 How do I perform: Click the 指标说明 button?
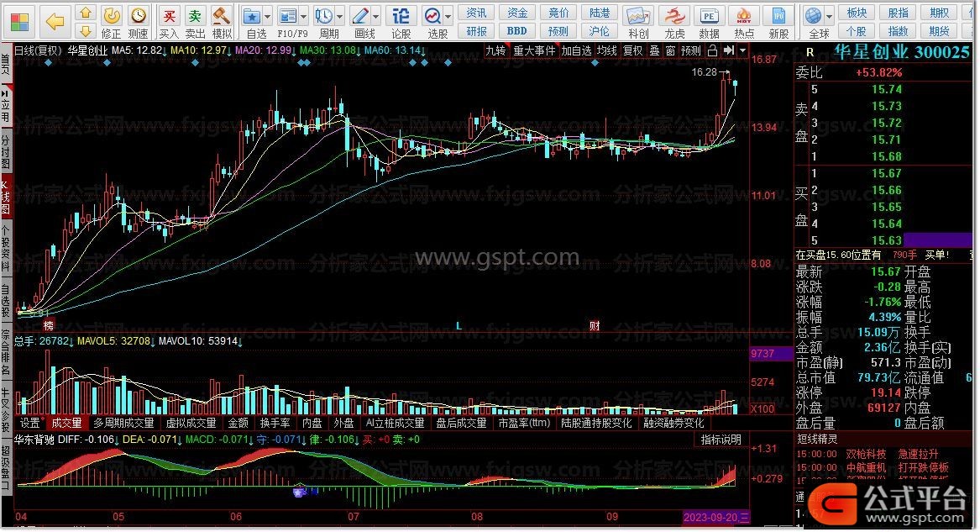click(x=721, y=440)
